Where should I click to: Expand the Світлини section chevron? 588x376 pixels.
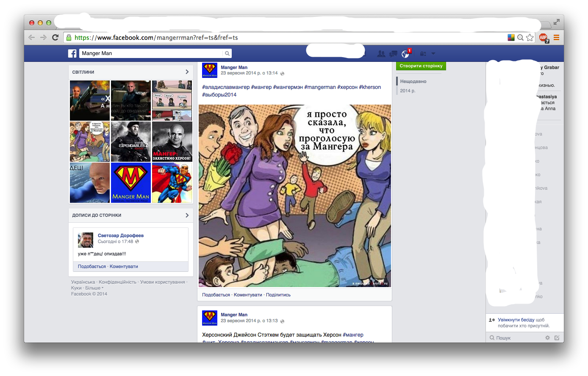click(x=187, y=72)
